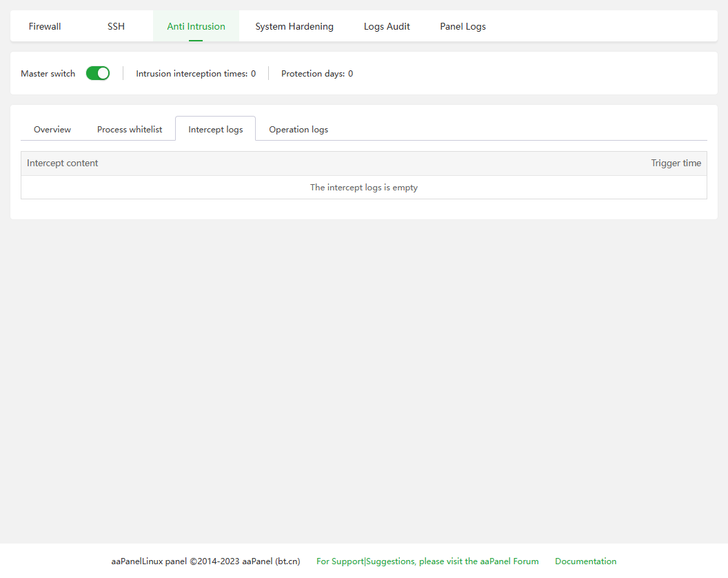Click the empty intercept logs message row
Viewport: 728px width, 578px height.
point(363,188)
